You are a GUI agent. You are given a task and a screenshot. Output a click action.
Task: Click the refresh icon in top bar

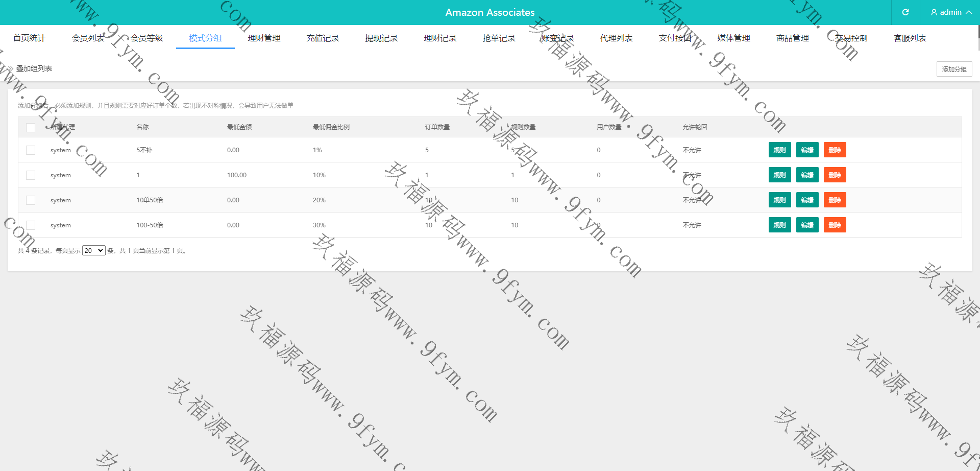[905, 12]
